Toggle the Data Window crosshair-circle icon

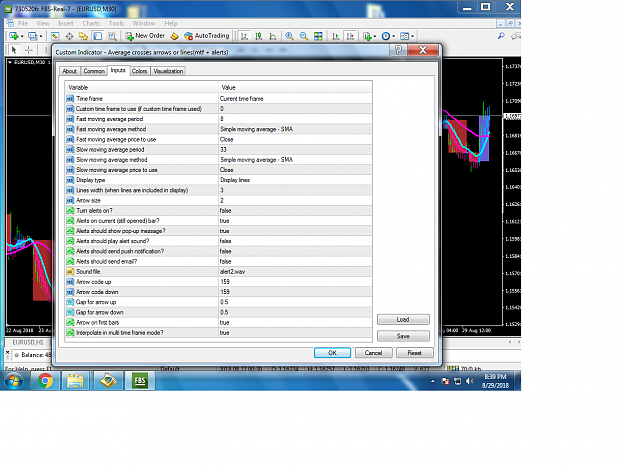(69, 36)
